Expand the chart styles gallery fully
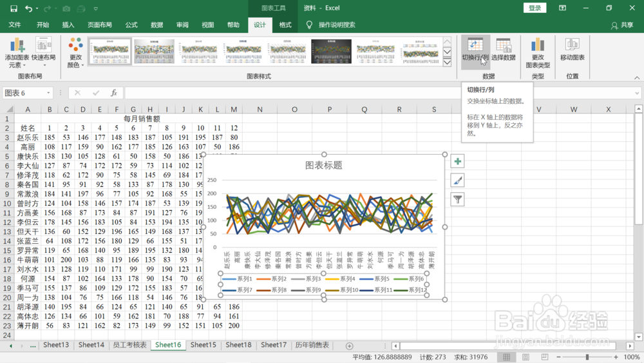 [x=448, y=62]
